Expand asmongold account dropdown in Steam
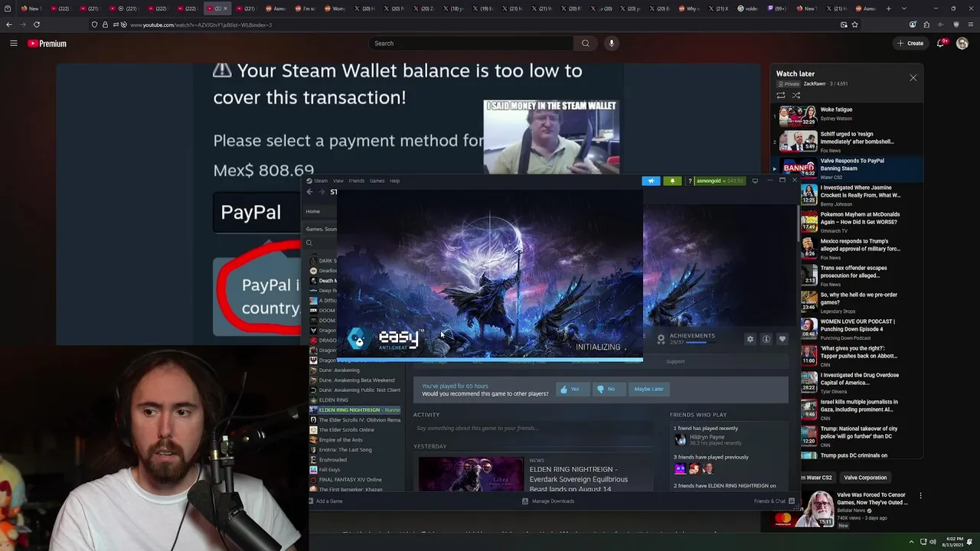Screen dimensions: 980x551 (x=720, y=181)
